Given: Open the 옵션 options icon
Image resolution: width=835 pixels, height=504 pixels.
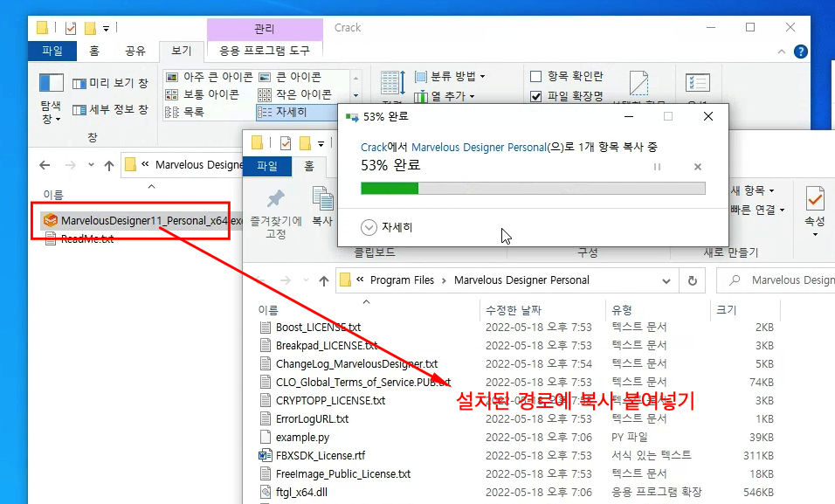Looking at the screenshot, I should tap(698, 84).
